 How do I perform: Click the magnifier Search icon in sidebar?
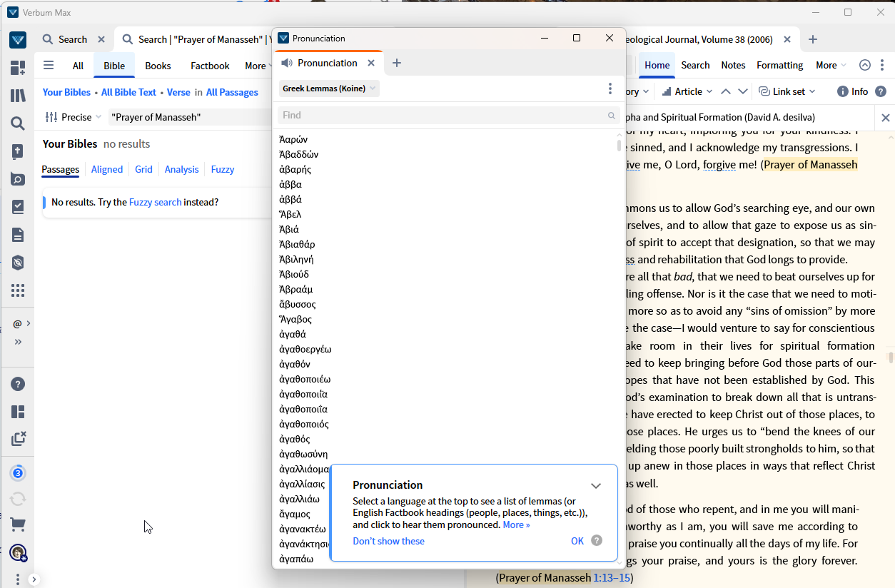(x=18, y=123)
